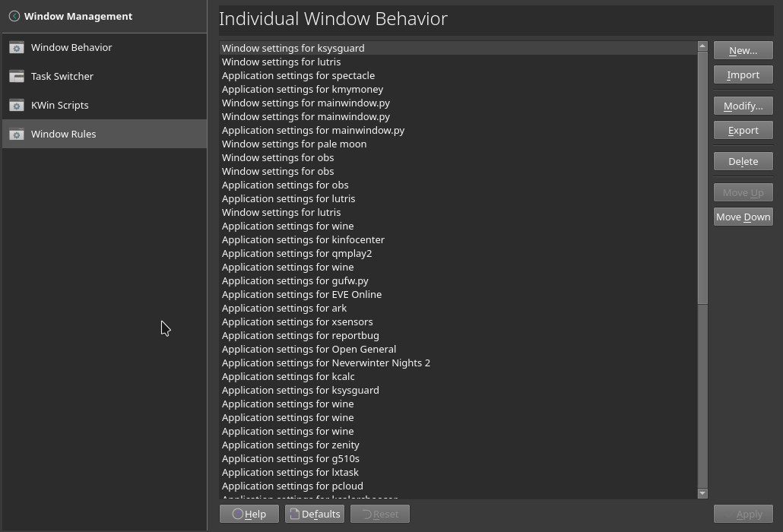Screen dimensions: 783x532
Task: Click the Window Behavior sidebar icon
Action: (x=17, y=47)
